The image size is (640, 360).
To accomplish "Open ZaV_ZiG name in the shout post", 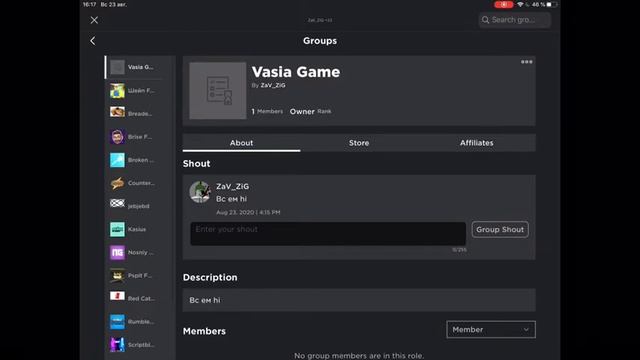I will [232, 186].
